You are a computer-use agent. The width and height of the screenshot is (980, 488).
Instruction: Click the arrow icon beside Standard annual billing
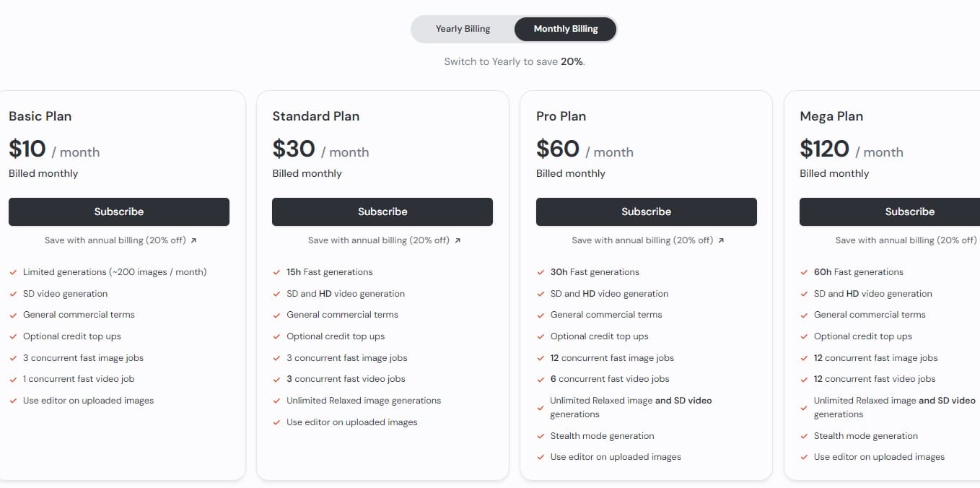[x=458, y=240]
